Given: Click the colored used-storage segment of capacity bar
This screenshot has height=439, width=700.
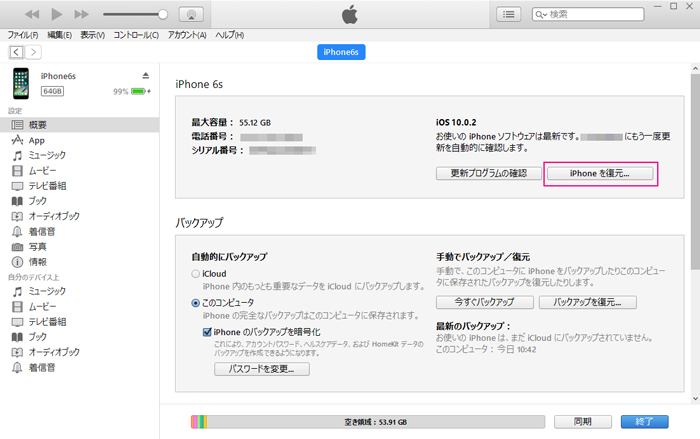Looking at the screenshot, I should (x=199, y=422).
